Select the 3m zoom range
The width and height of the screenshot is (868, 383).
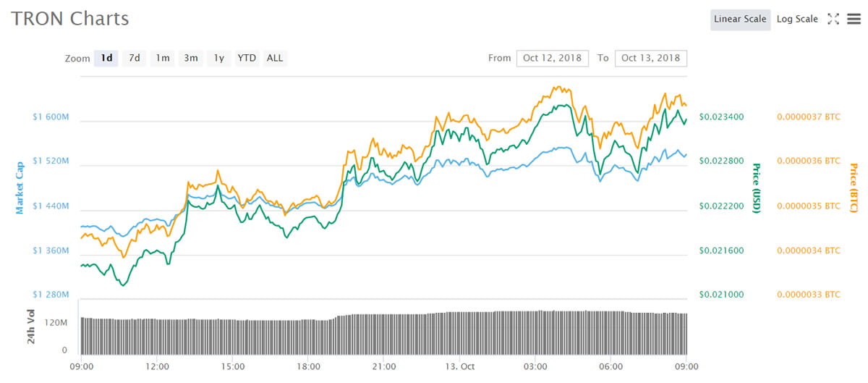[x=191, y=58]
